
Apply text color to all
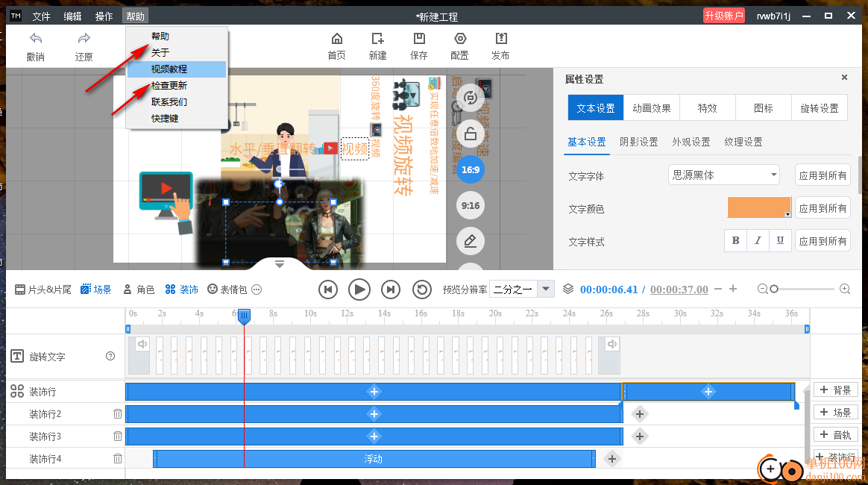[823, 208]
